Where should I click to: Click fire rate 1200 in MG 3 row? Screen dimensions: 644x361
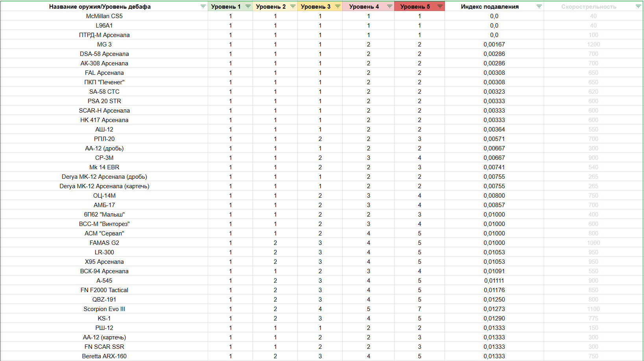point(593,44)
